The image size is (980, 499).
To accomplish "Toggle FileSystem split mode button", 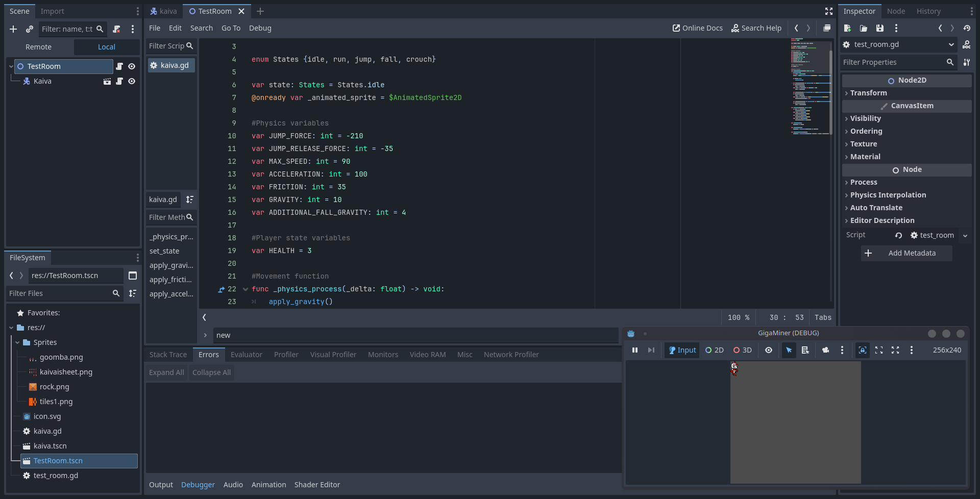I will click(x=133, y=276).
